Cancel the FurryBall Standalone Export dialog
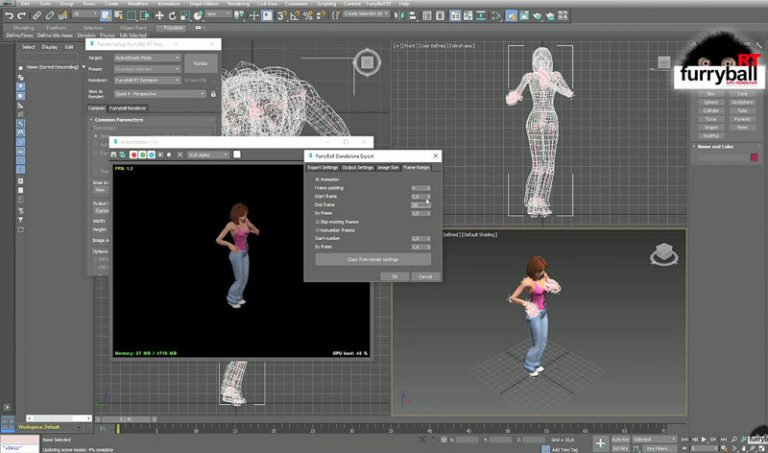Image resolution: width=768 pixels, height=453 pixels. pyautogui.click(x=425, y=277)
